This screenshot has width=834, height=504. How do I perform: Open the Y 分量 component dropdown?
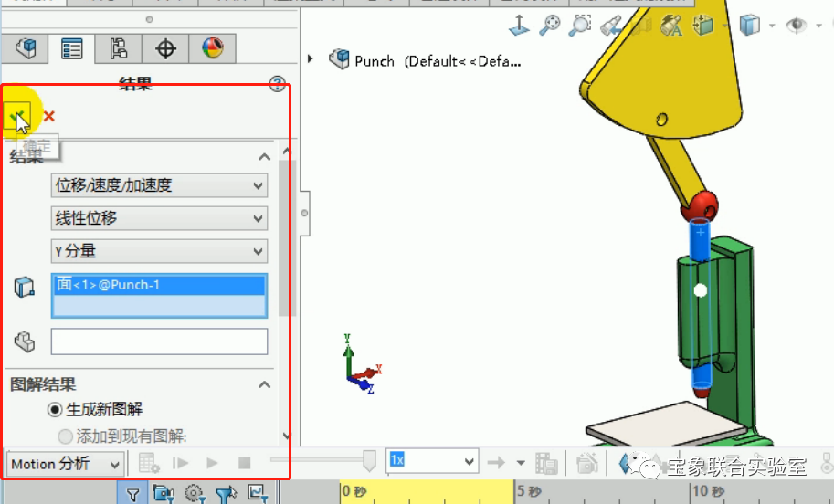click(x=159, y=251)
